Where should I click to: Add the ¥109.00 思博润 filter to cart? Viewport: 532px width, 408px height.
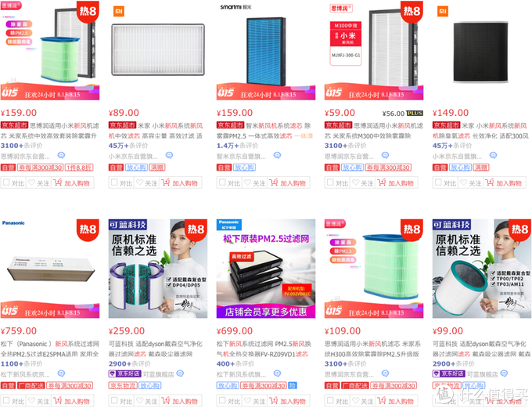pyautogui.click(x=397, y=401)
